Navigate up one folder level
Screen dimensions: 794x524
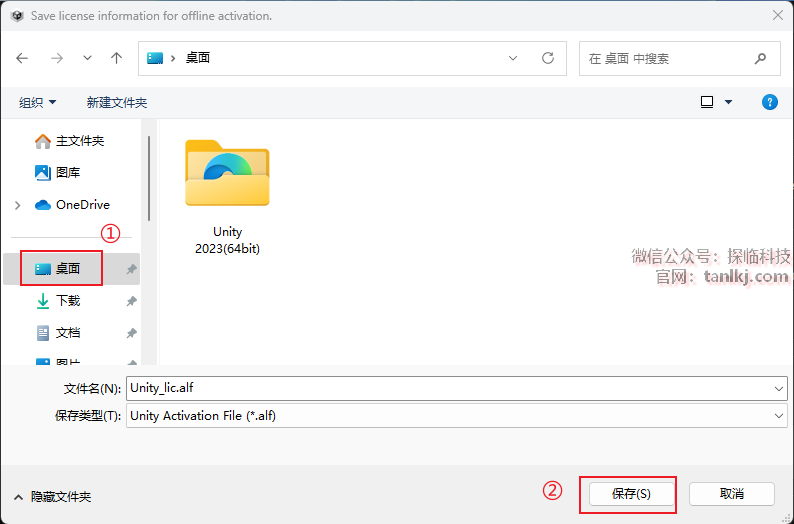coord(116,58)
